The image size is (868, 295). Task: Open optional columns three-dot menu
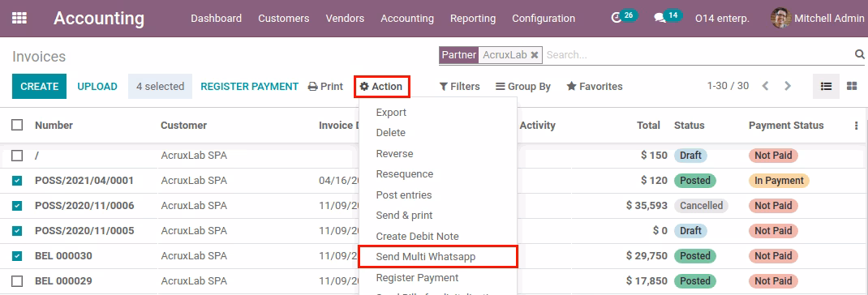tap(857, 126)
